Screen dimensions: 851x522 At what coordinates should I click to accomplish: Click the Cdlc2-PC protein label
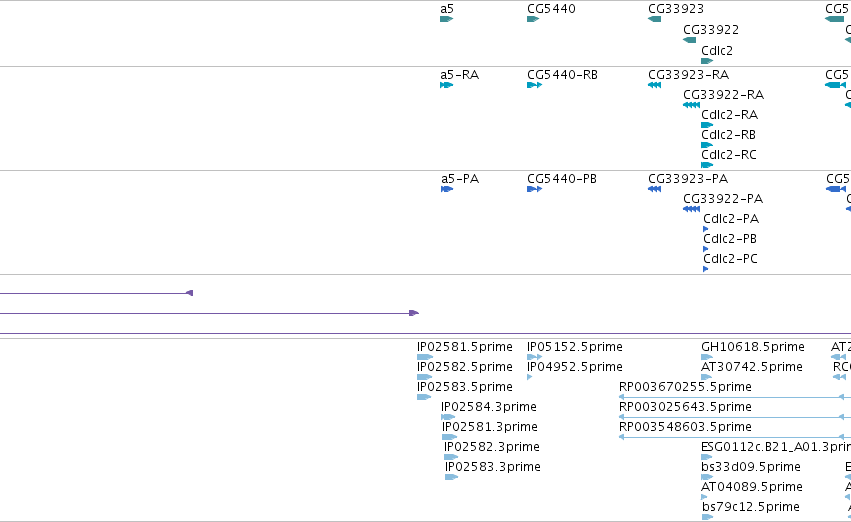point(731,259)
